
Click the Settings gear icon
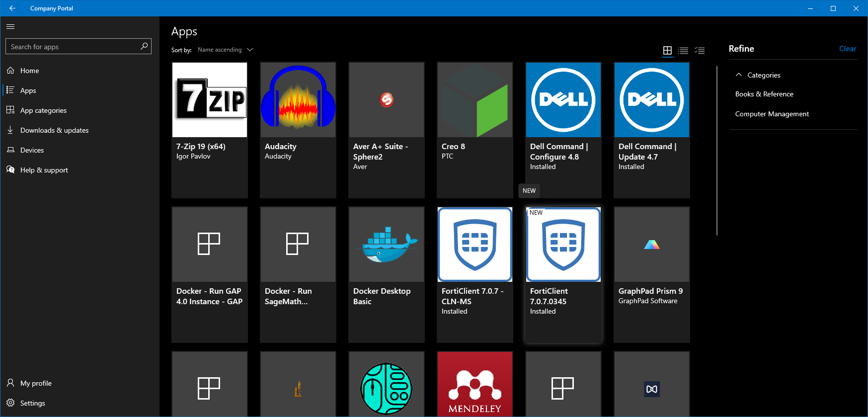coord(10,403)
